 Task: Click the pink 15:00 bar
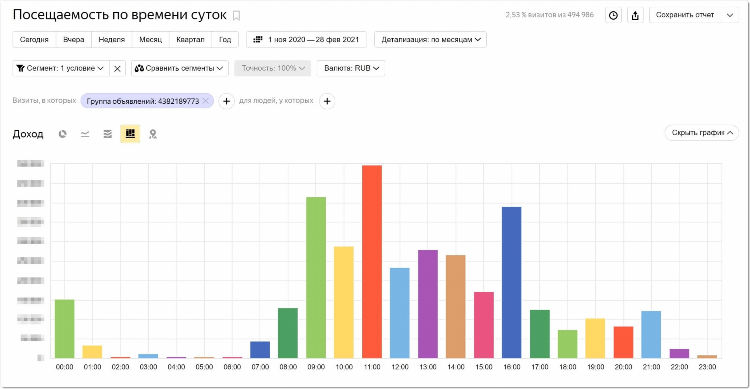pos(484,325)
